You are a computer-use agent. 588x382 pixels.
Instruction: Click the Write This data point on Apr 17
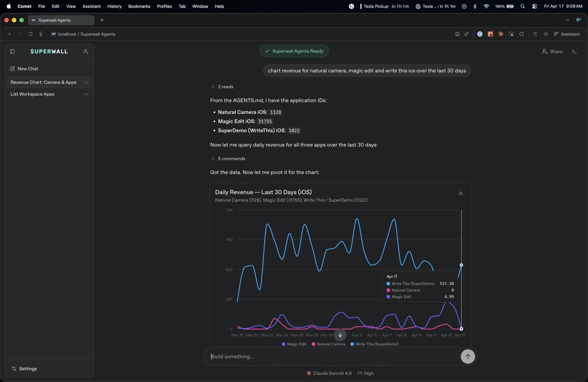coord(461,265)
